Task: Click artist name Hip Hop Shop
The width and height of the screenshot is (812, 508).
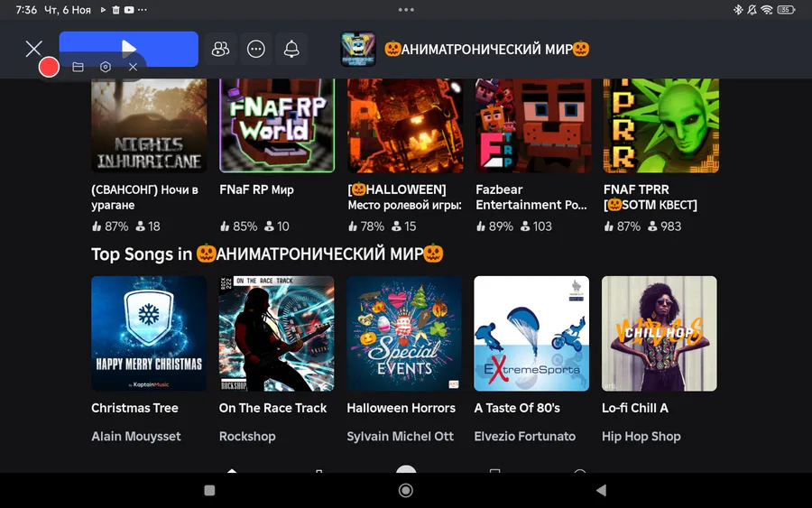Action: (641, 437)
